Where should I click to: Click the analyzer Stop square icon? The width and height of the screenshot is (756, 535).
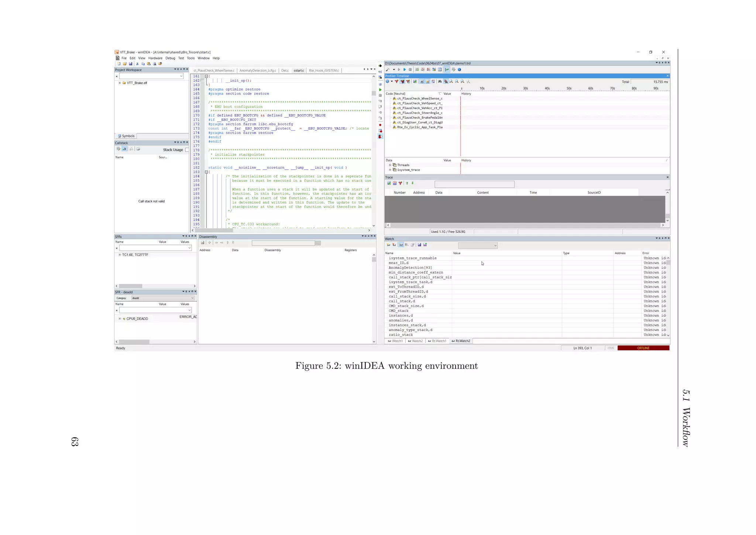point(410,69)
